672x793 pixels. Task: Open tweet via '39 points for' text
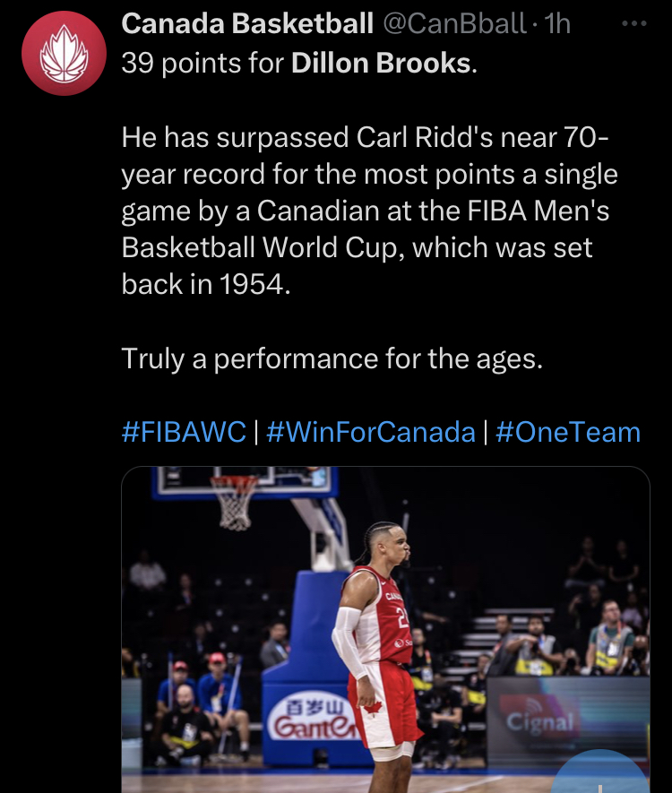coord(202,64)
